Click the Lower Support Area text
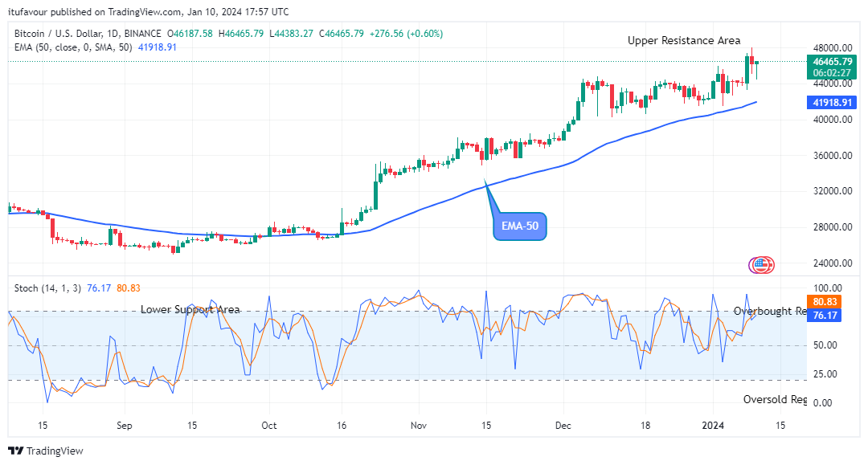868x465 pixels. (190, 310)
